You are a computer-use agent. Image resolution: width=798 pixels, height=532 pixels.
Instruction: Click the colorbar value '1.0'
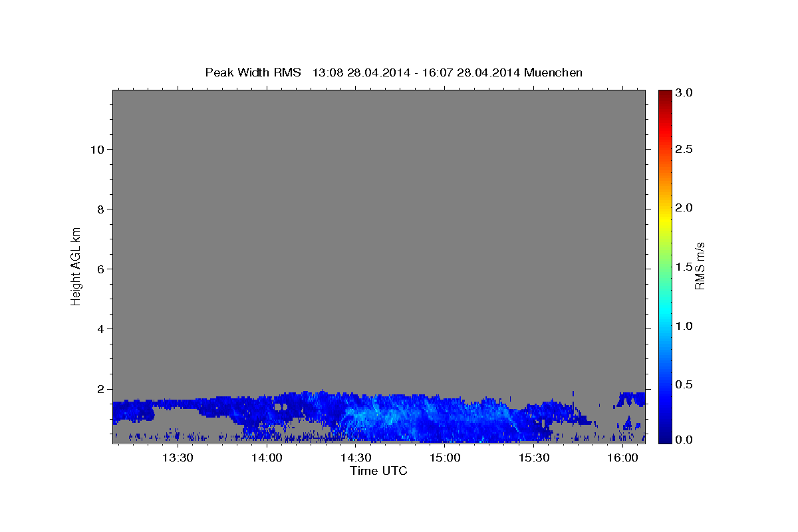tap(684, 326)
